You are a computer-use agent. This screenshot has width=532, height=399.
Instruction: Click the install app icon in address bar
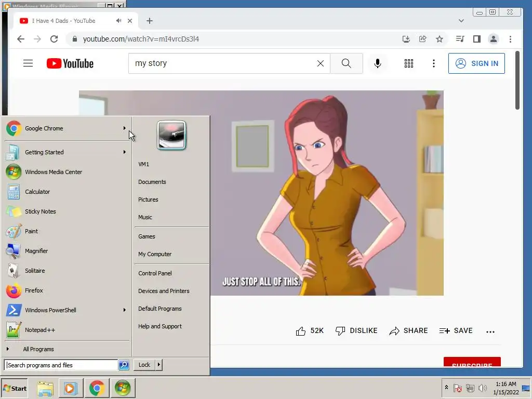click(406, 39)
